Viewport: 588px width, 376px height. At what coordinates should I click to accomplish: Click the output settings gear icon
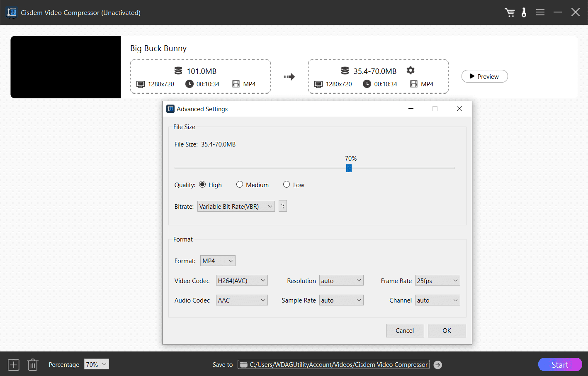point(411,71)
